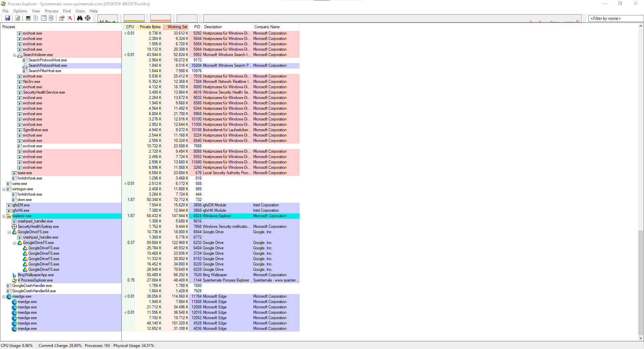Sort by the PID column header
This screenshot has width=644, height=349.
click(196, 27)
